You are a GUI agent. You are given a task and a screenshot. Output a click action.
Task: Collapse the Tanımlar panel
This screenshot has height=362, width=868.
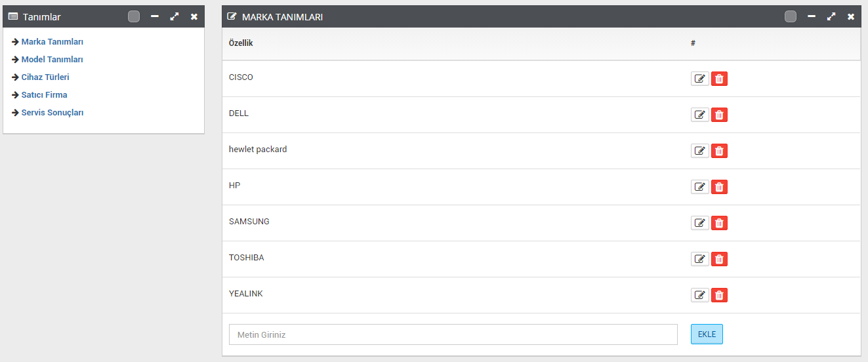pos(155,16)
